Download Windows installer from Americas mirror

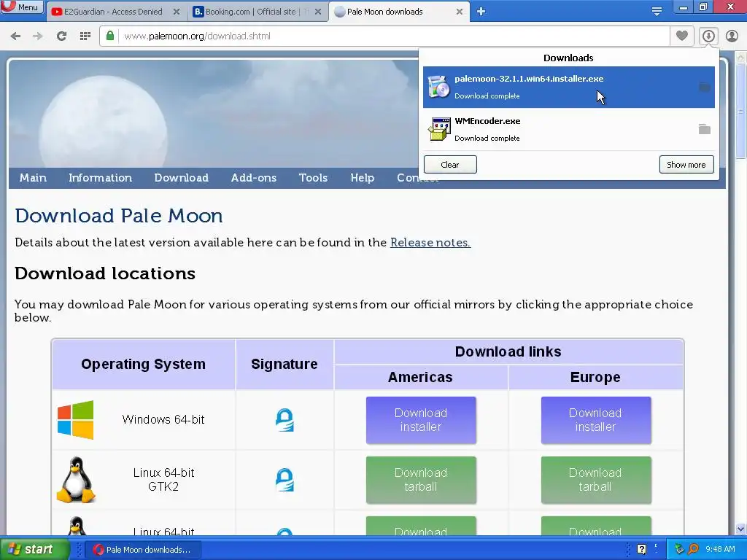point(421,420)
